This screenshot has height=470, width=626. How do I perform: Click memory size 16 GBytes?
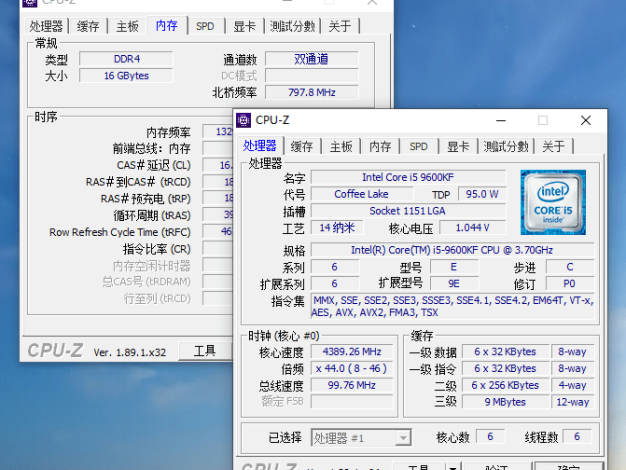[x=126, y=75]
